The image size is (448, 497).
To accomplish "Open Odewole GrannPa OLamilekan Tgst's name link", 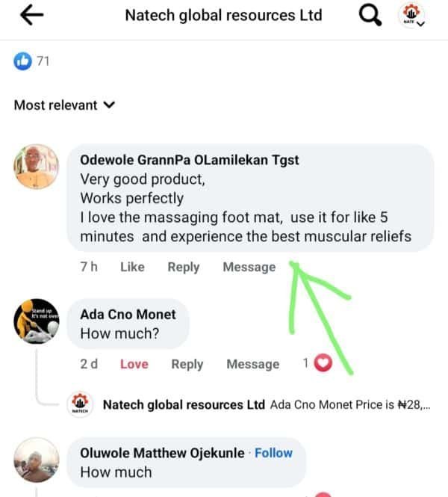I will [189, 160].
